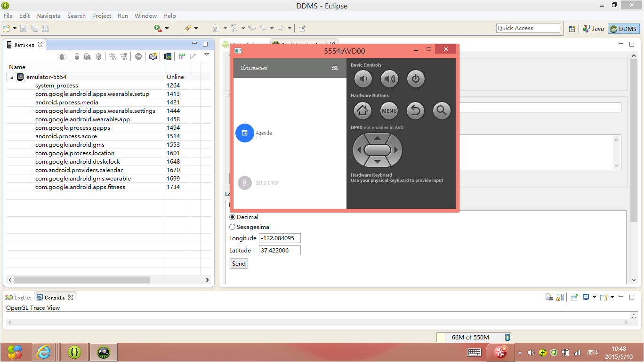Click the Dump HPROF file icon

[88, 56]
